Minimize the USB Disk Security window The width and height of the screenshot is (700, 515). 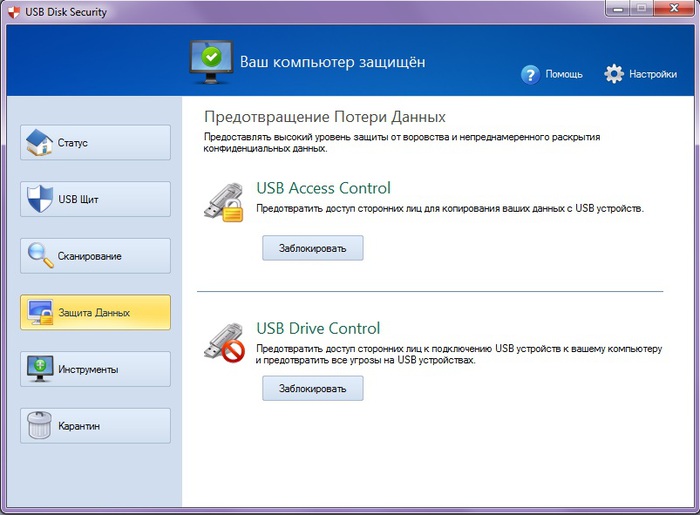tap(618, 9)
